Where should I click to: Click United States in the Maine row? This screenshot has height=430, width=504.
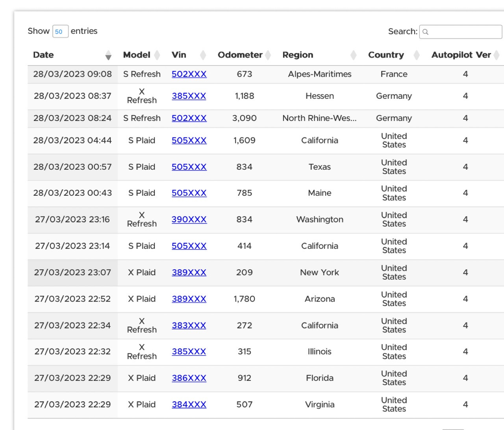pyautogui.click(x=394, y=193)
